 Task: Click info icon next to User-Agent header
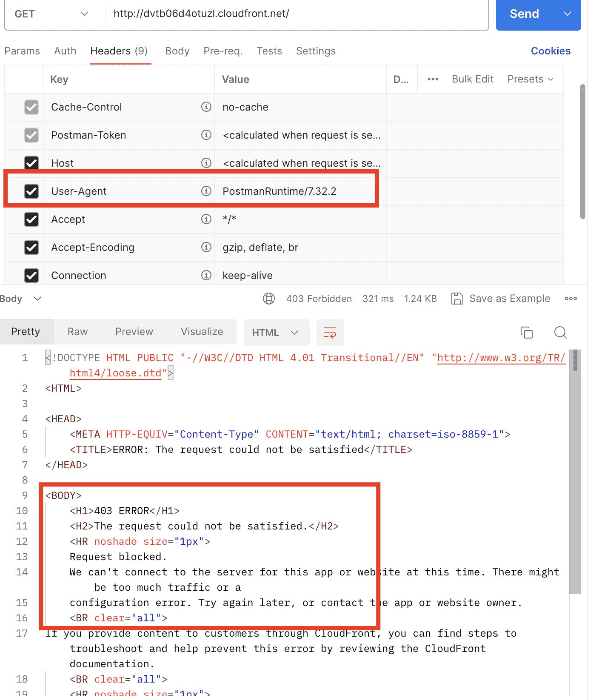pyautogui.click(x=206, y=191)
